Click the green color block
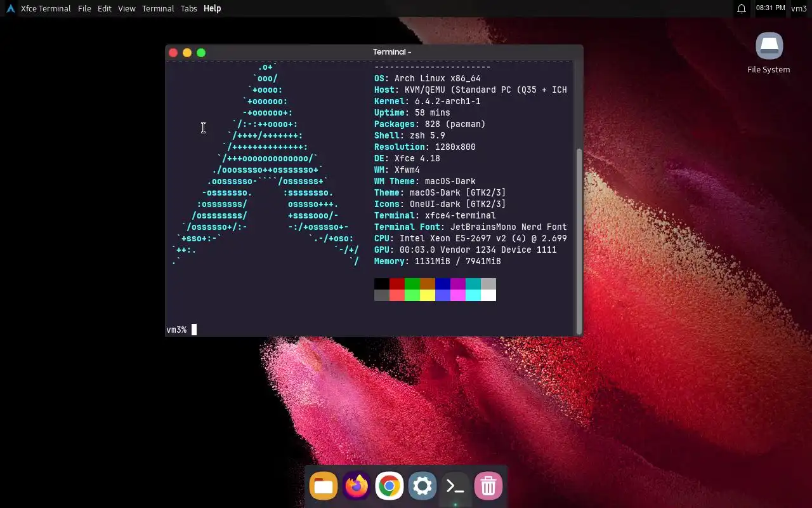 click(412, 284)
